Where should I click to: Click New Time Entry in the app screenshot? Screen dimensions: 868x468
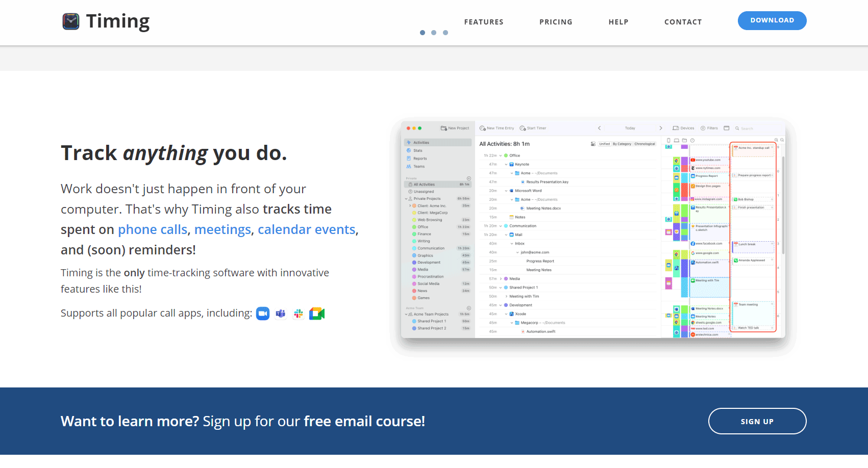497,128
